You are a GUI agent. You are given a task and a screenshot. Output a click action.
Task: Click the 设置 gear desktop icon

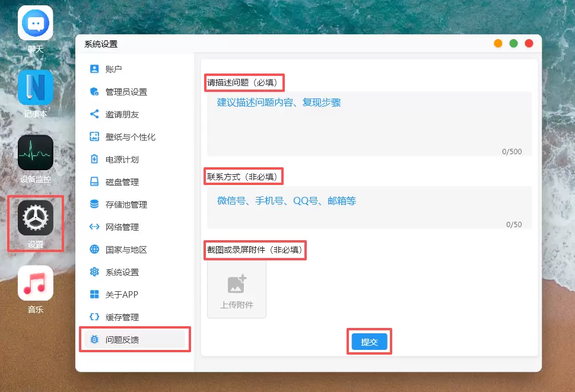pyautogui.click(x=36, y=218)
